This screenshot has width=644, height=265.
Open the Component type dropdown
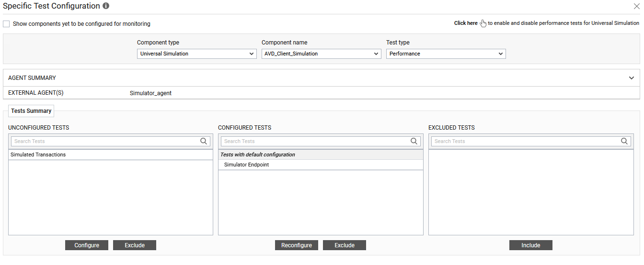(x=196, y=54)
